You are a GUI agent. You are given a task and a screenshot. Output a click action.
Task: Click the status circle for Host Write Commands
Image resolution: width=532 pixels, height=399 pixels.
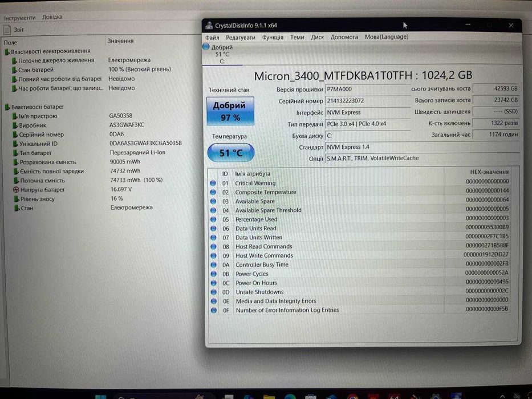click(213, 256)
